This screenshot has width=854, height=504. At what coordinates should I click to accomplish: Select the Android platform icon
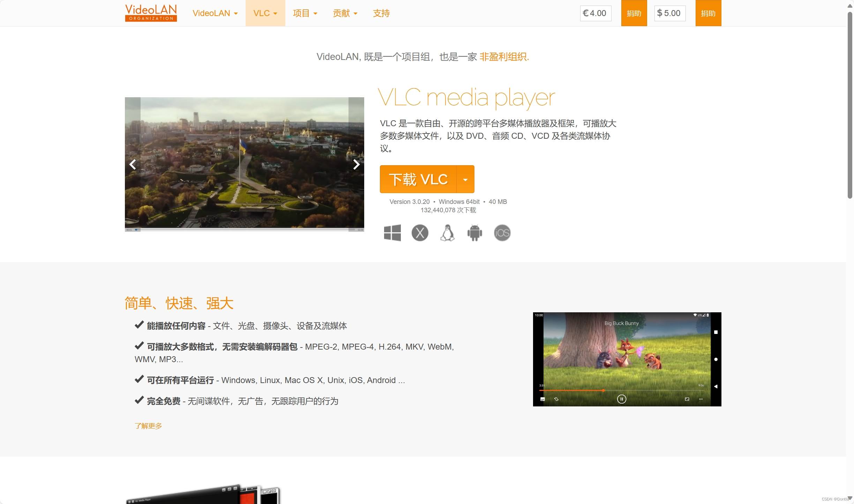click(475, 233)
